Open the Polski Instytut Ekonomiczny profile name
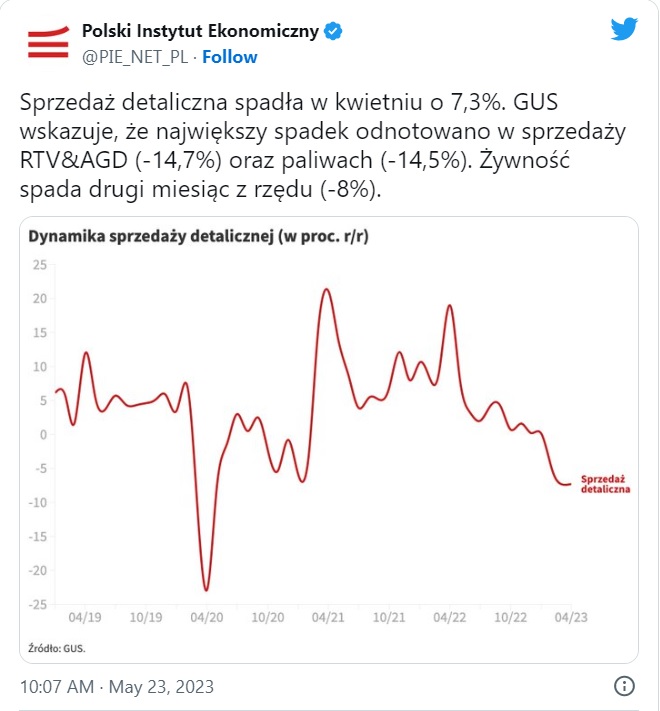Viewport: 660px width, 711px height. (200, 32)
